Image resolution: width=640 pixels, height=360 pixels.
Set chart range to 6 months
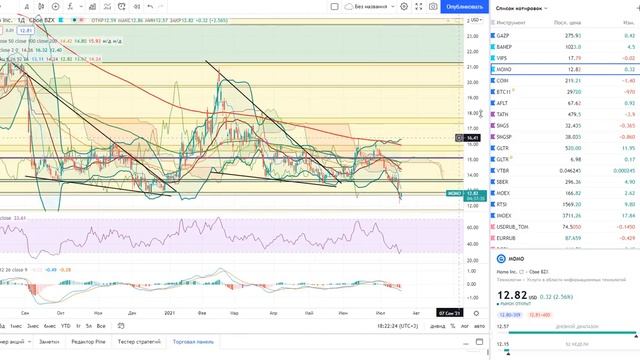click(49, 326)
